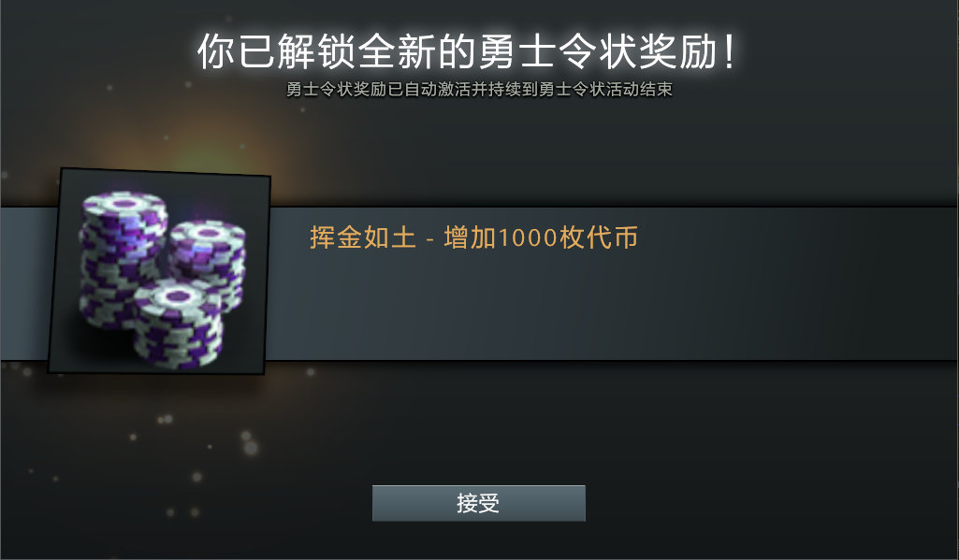Viewport: 959px width, 560px height.
Task: Click the front chip stack icon
Action: click(x=178, y=324)
